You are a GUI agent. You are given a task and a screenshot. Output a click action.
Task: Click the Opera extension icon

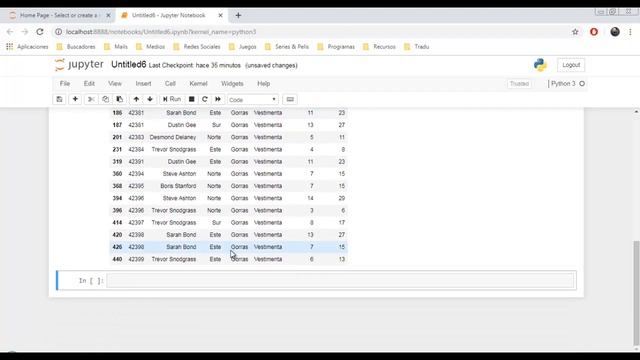[x=594, y=32]
